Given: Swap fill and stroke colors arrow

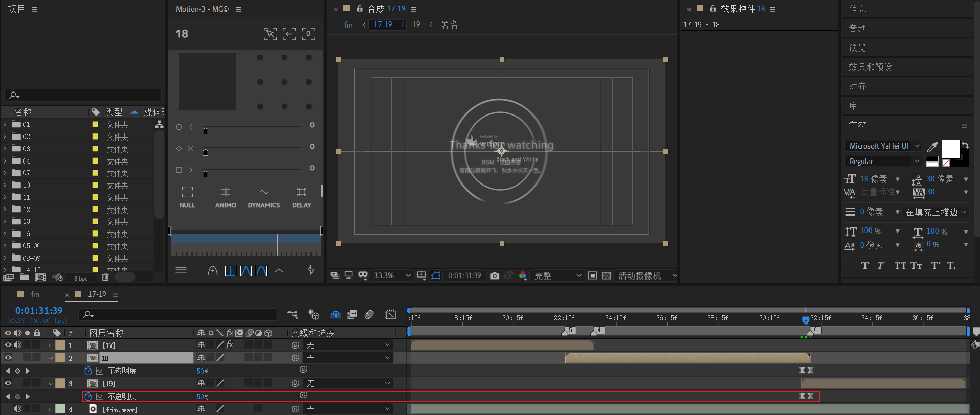Looking at the screenshot, I should (x=965, y=145).
